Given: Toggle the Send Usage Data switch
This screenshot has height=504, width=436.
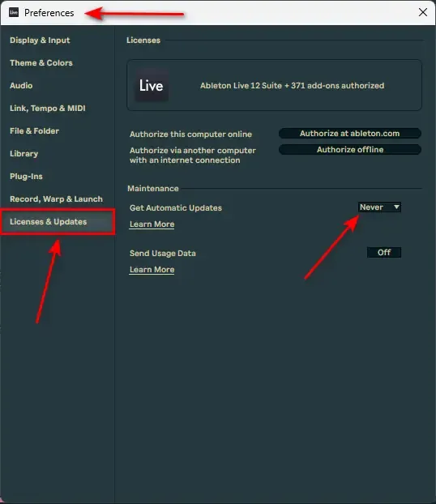Looking at the screenshot, I should pos(384,253).
